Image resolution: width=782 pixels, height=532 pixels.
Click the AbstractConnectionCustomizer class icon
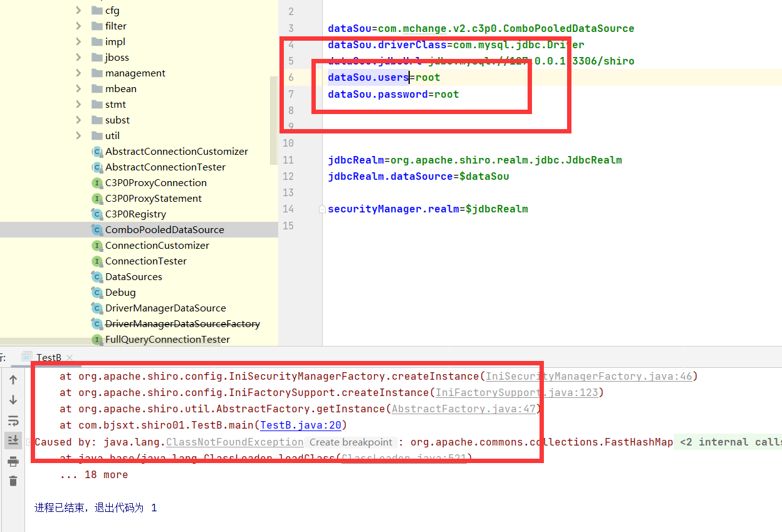tap(96, 151)
